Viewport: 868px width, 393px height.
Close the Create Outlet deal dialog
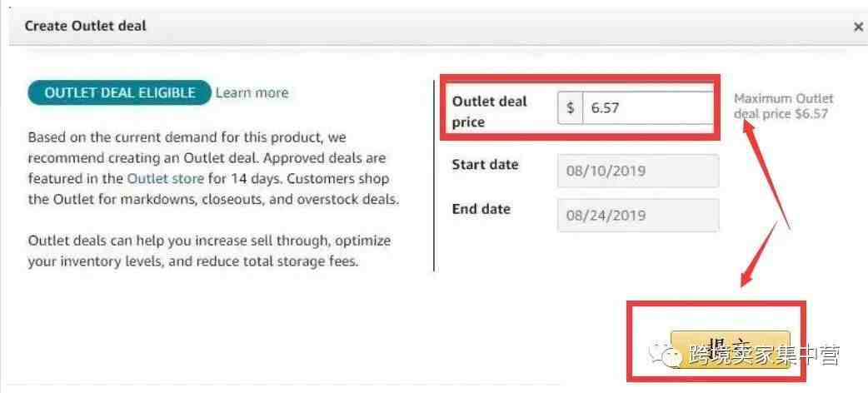(x=857, y=27)
